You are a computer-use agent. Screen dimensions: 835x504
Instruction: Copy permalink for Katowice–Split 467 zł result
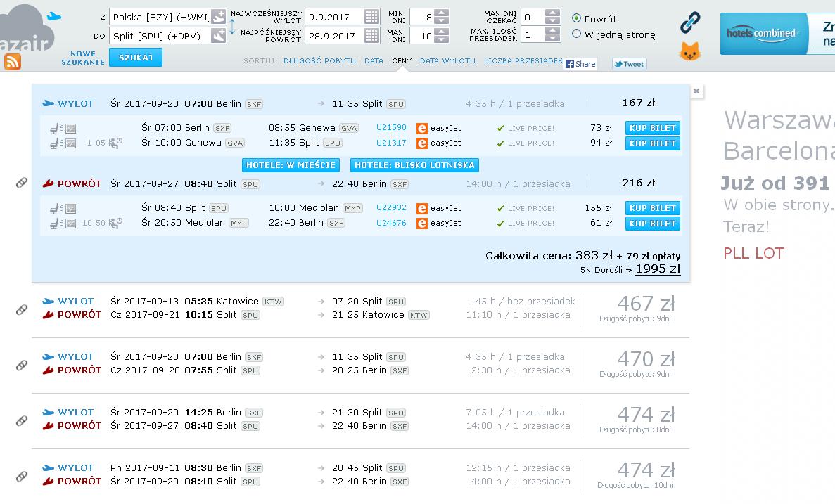[x=22, y=309]
